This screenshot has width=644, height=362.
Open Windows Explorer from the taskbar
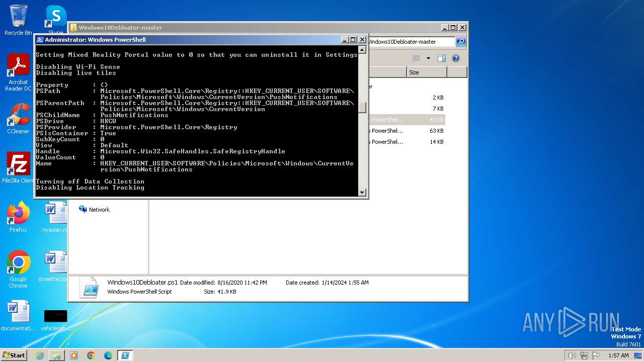[x=57, y=355]
